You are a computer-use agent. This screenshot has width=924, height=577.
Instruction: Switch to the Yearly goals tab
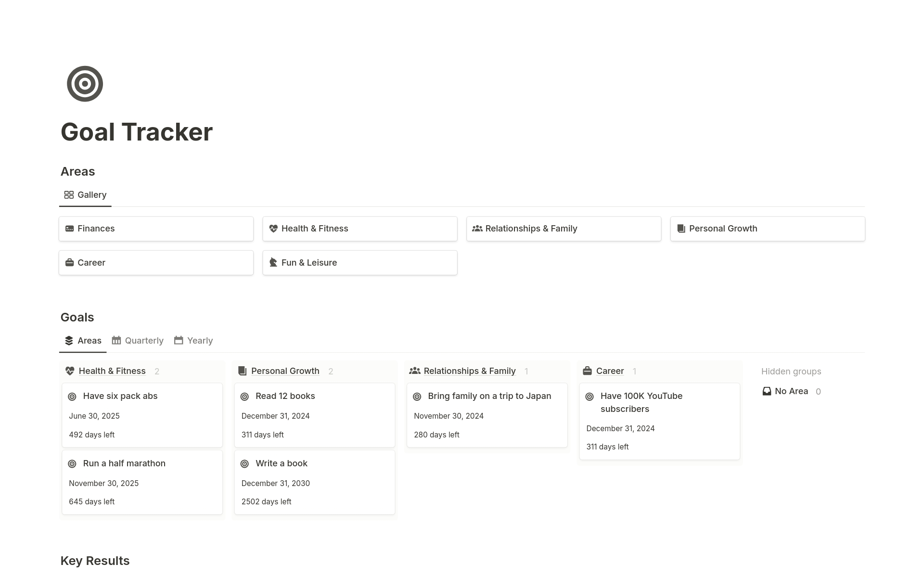[193, 341]
